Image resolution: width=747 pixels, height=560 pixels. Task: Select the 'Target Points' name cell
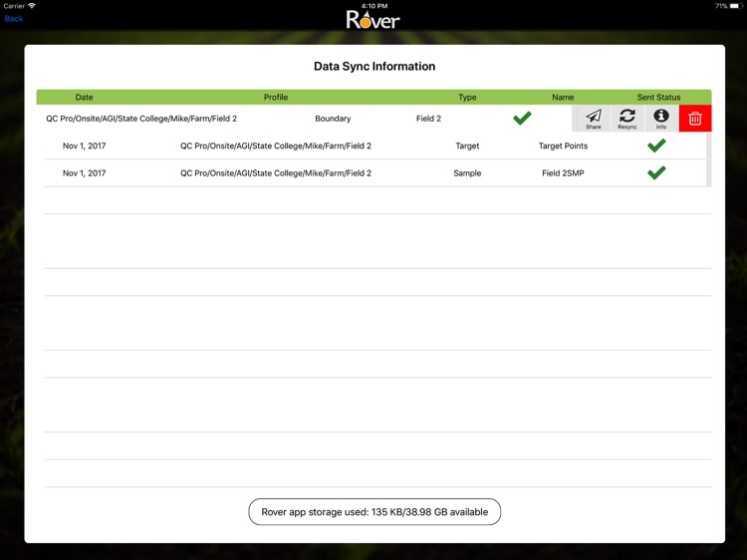coord(563,145)
